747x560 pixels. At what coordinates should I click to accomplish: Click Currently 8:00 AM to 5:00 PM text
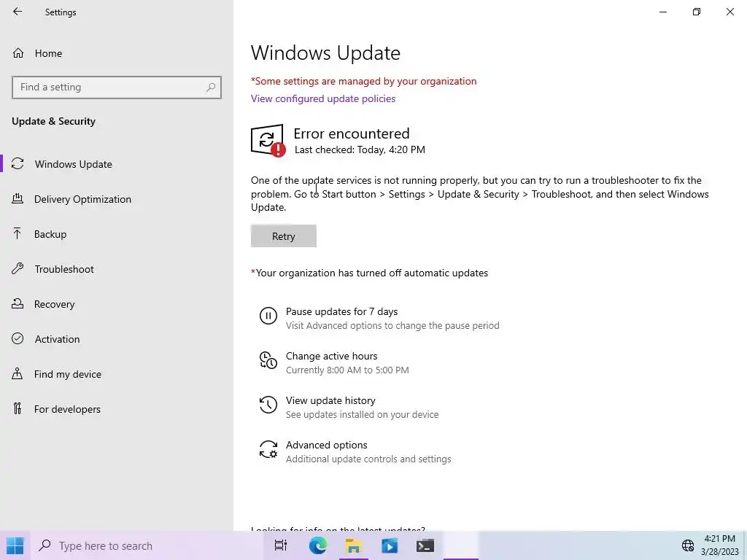click(x=347, y=370)
